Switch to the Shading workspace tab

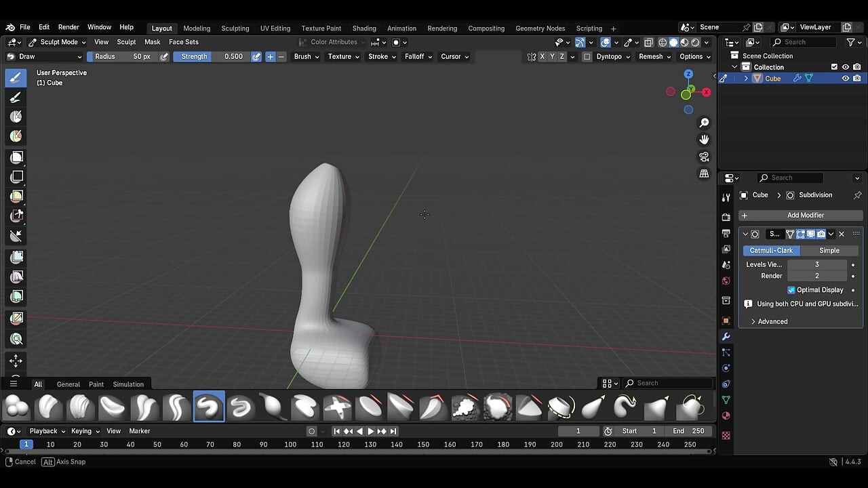[364, 28]
